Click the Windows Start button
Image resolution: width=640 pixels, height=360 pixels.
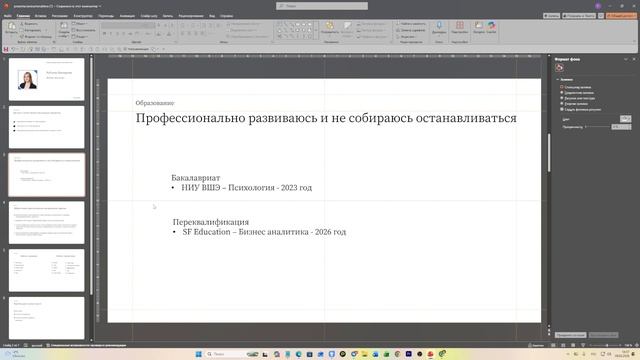(x=198, y=354)
